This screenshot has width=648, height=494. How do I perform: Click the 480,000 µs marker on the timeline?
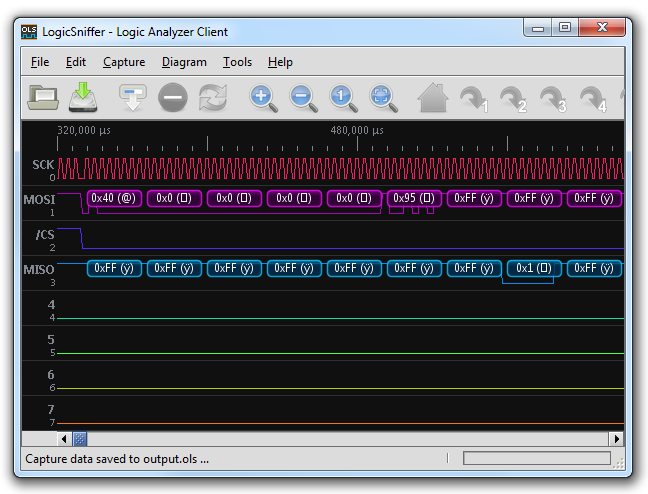point(357,131)
